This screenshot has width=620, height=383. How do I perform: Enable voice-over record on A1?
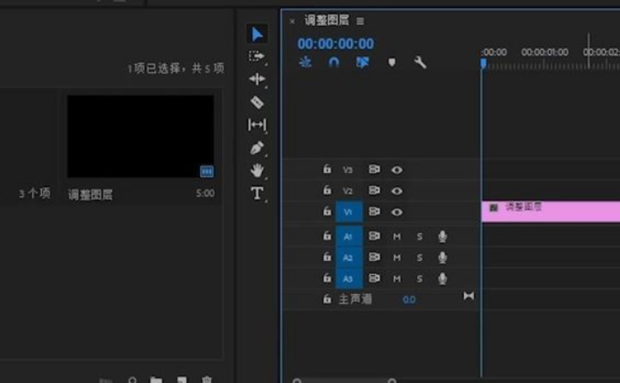click(442, 236)
